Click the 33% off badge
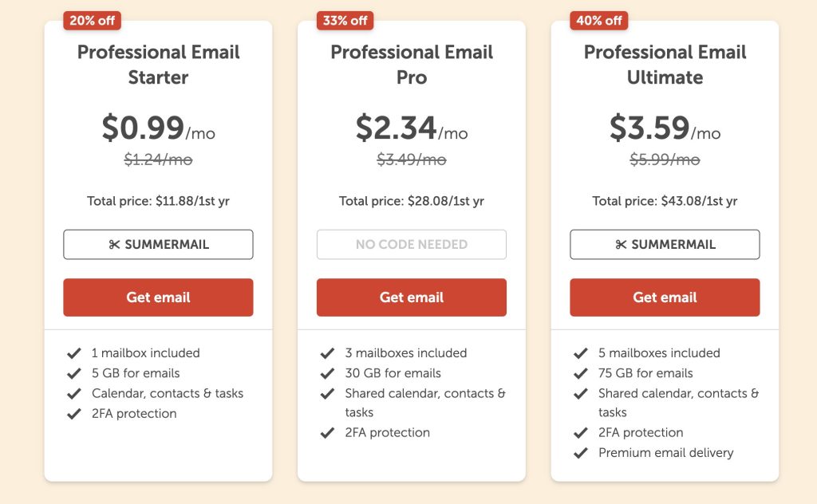Image resolution: width=817 pixels, height=504 pixels. (x=345, y=21)
